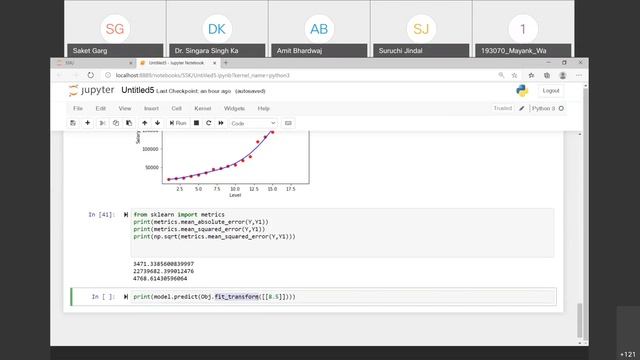Screen dimensions: 640x360
Task: Run the selected cell
Action: (178, 123)
